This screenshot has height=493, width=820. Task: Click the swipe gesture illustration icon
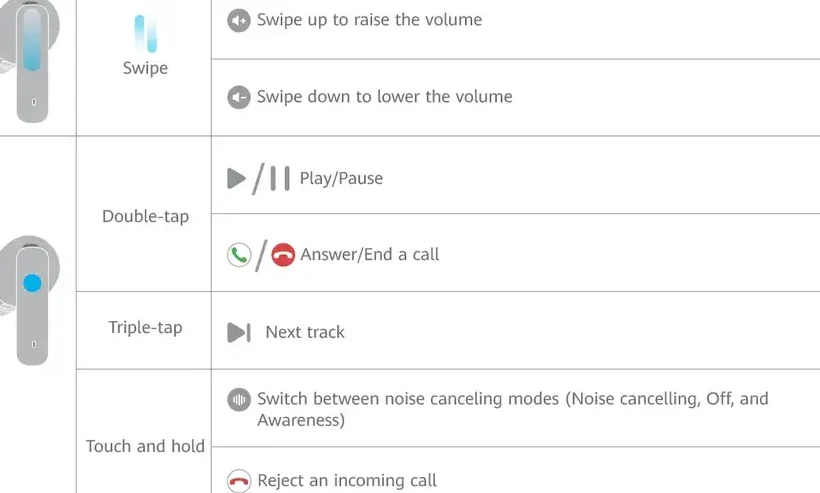point(145,34)
